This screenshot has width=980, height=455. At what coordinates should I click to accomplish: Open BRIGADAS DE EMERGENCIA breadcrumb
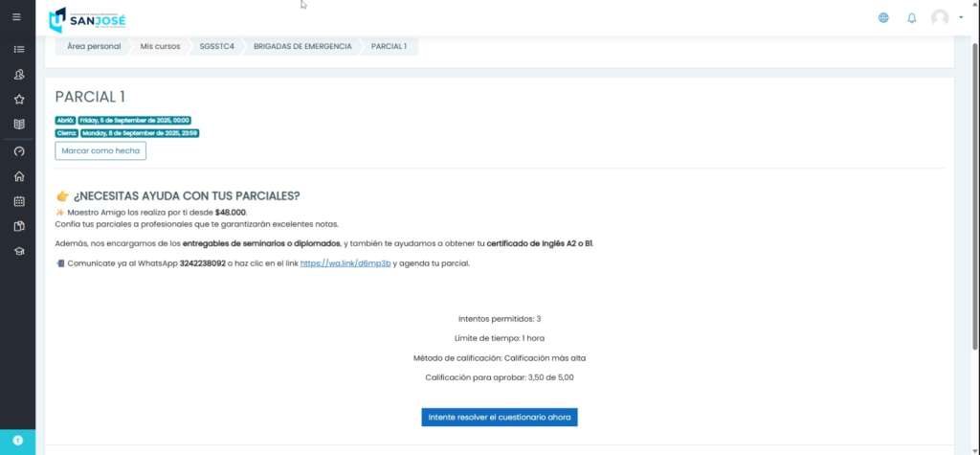pyautogui.click(x=302, y=46)
